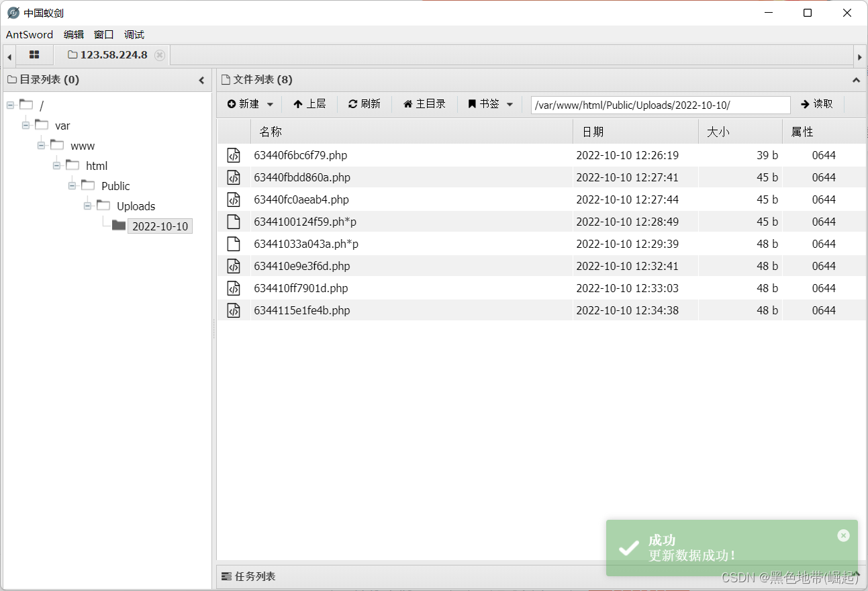Collapse the var tree node
The width and height of the screenshot is (868, 591).
pyautogui.click(x=26, y=126)
